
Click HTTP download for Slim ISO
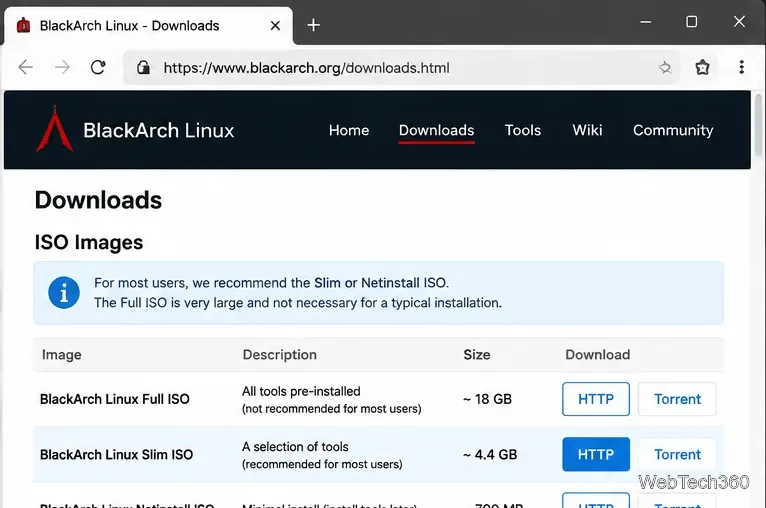point(596,454)
